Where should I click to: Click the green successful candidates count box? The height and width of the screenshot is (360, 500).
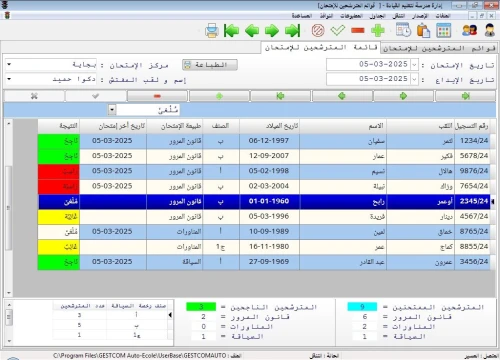coord(201,306)
